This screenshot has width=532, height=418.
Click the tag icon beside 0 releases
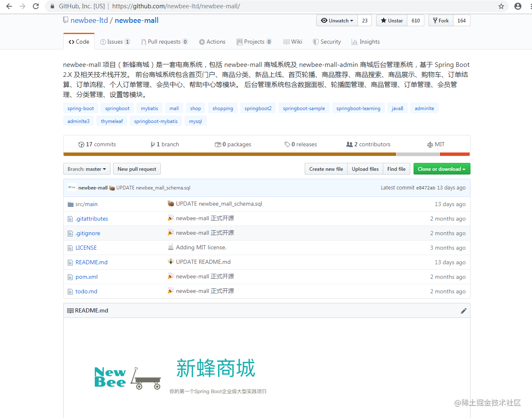click(x=287, y=145)
